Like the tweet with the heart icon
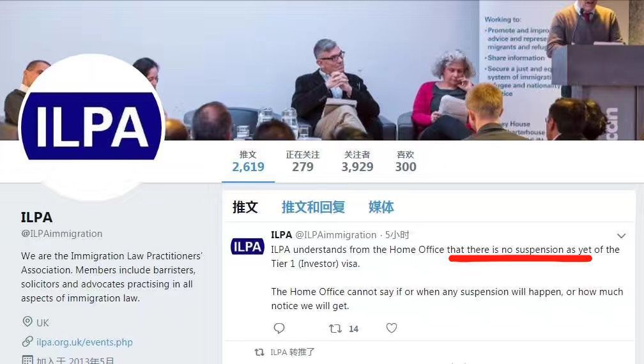Screen dimensions: 644x364 (x=392, y=328)
